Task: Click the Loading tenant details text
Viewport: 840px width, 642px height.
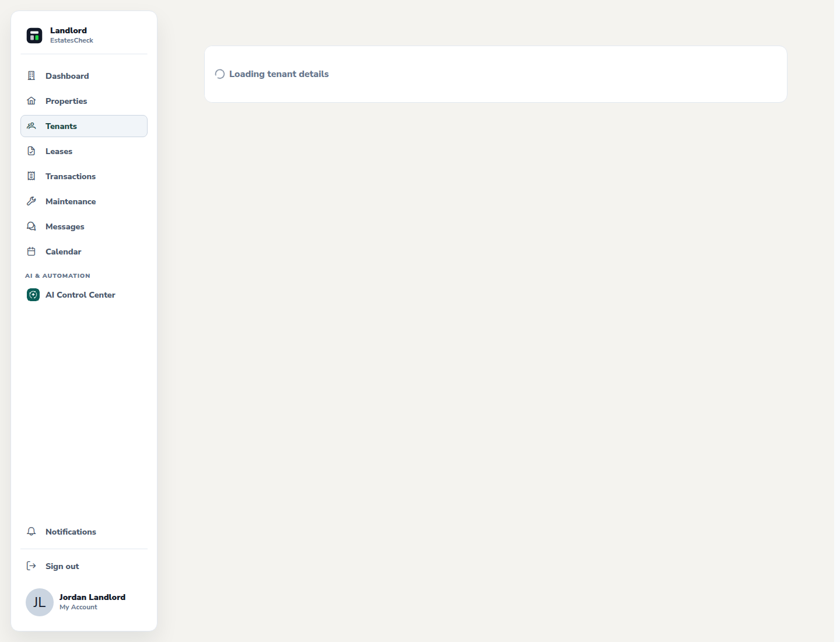Action: (279, 74)
